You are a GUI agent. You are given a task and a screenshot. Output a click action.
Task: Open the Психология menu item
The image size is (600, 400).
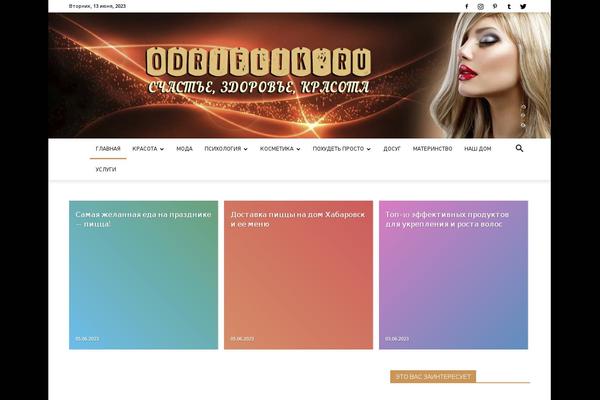tap(223, 149)
